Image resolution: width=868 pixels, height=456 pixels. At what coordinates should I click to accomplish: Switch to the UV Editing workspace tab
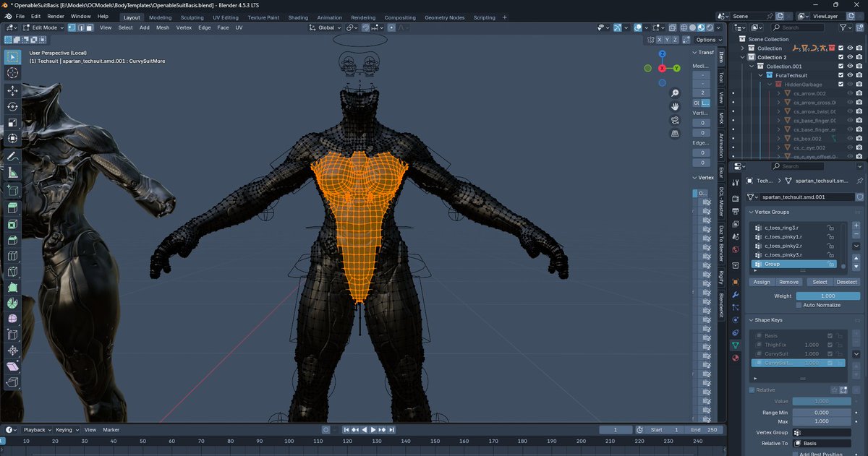pos(226,17)
